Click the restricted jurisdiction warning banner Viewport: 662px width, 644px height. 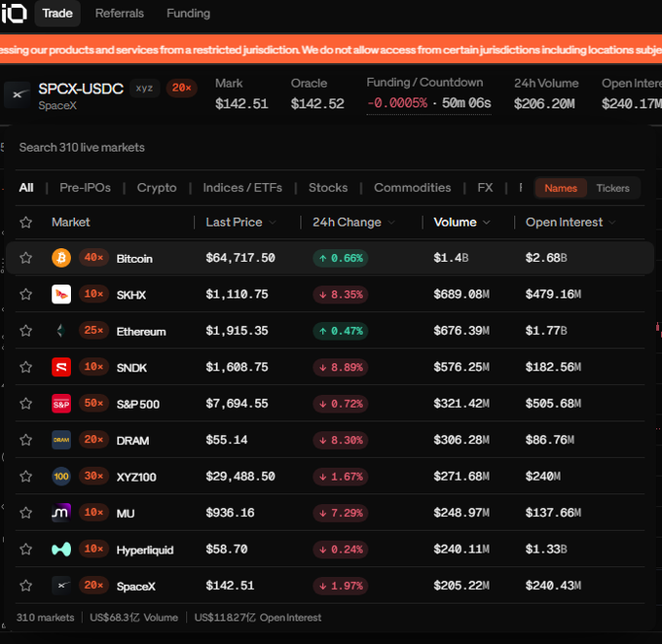331,50
